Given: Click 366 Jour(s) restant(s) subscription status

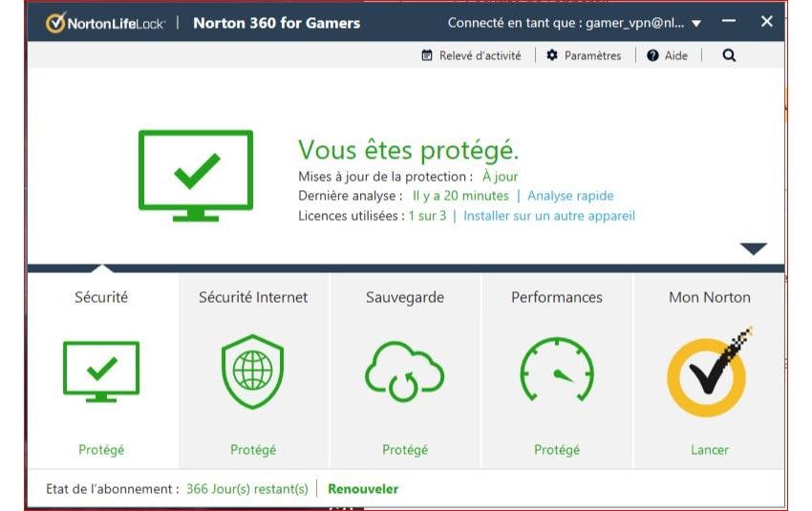Looking at the screenshot, I should [247, 489].
